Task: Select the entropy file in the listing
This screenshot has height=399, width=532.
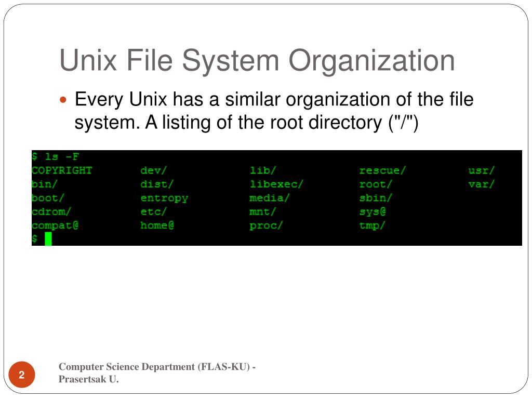Action: coord(164,198)
